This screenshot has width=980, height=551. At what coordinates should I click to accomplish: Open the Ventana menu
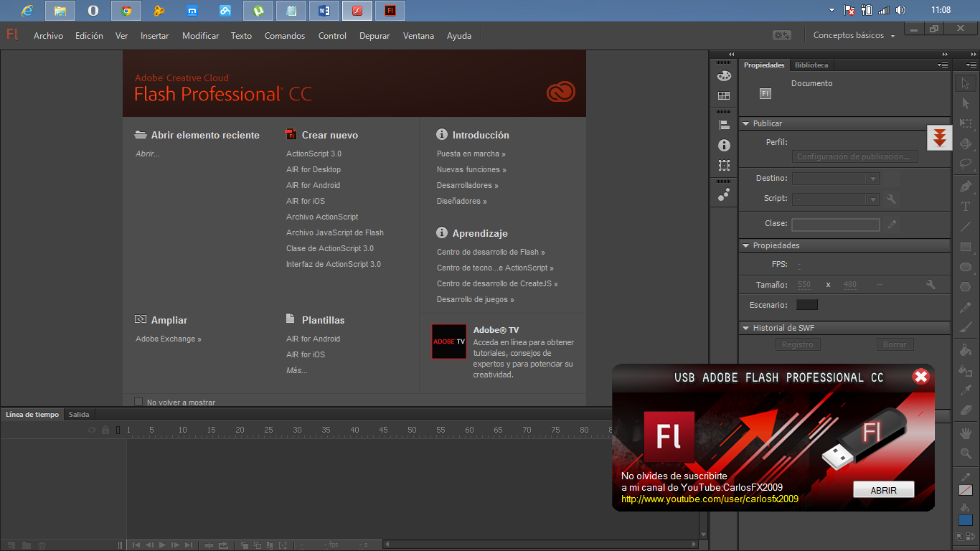click(418, 36)
